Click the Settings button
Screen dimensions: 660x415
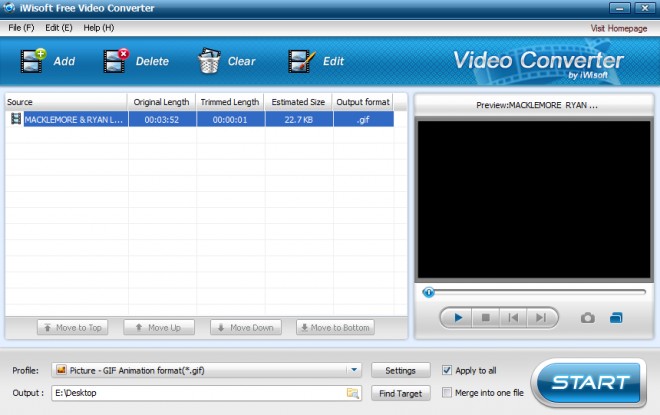pyautogui.click(x=400, y=370)
